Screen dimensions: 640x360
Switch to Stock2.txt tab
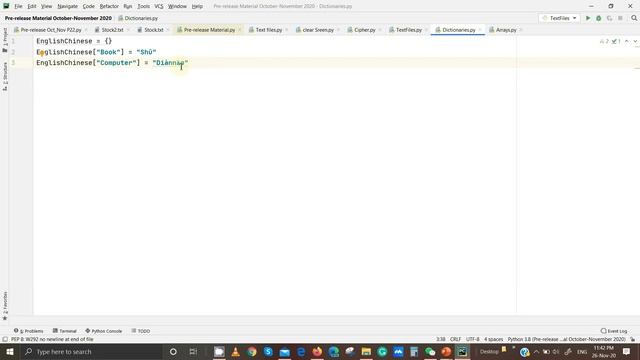112,30
